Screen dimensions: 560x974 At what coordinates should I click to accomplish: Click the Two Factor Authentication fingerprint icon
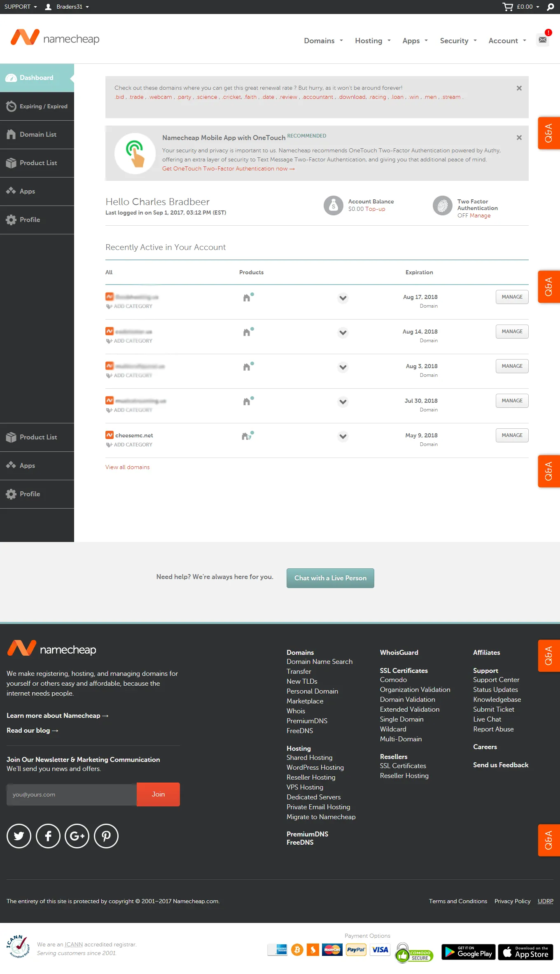[x=443, y=205]
